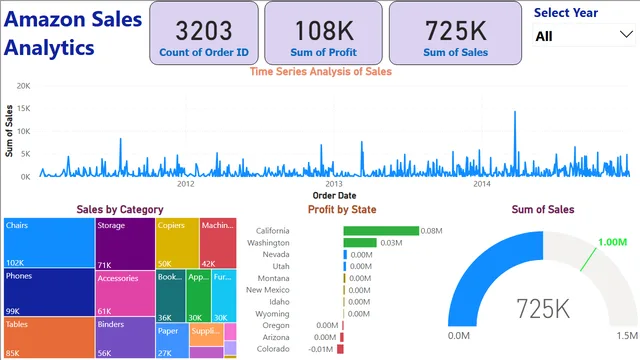Click the 'California' state label

(x=272, y=231)
